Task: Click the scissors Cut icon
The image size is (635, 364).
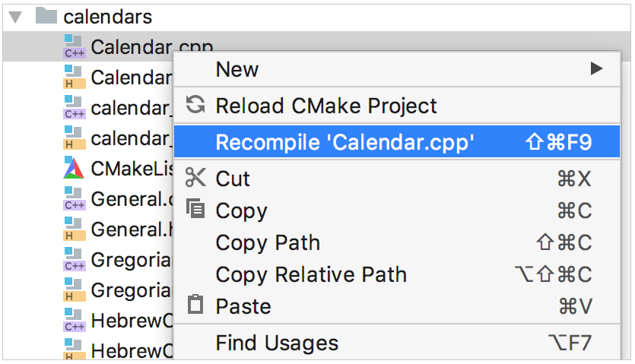Action: coord(195,178)
